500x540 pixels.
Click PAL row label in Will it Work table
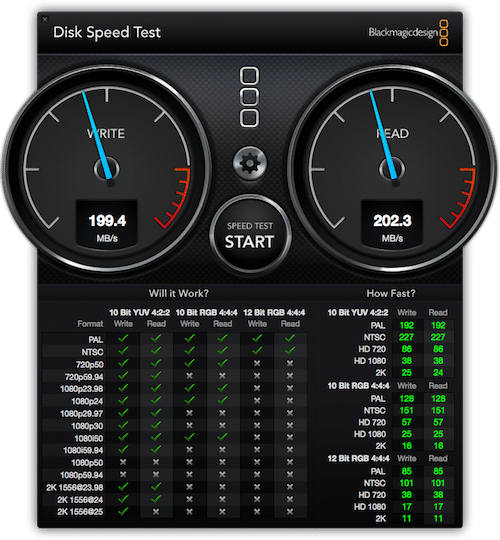point(96,340)
